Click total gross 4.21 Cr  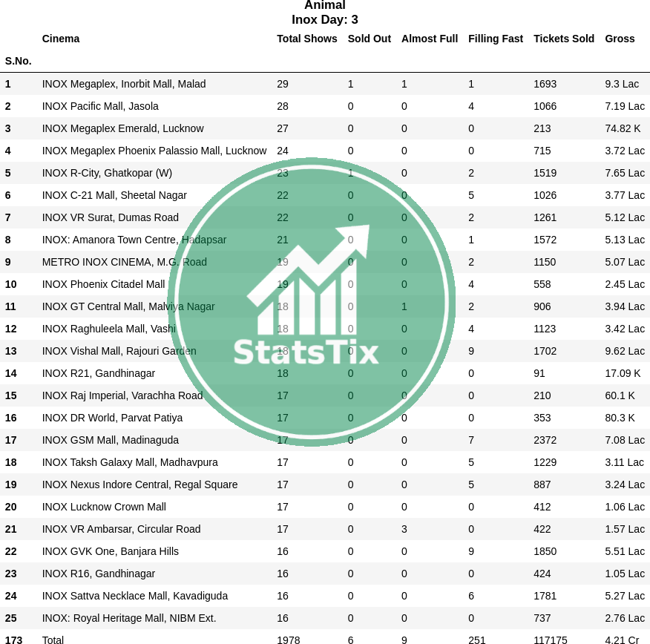point(623,640)
